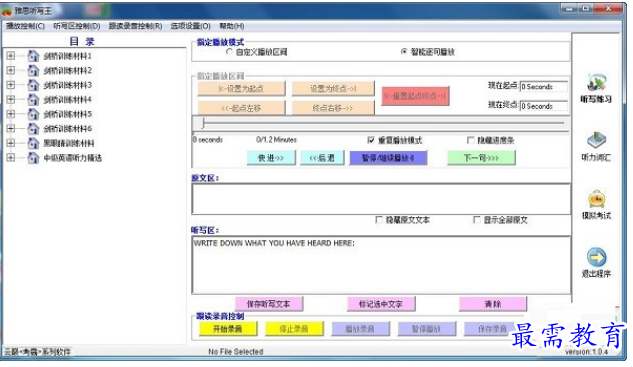Click the yellow 开始录音 button
Image resolution: width=633 pixels, height=367 pixels.
click(228, 329)
